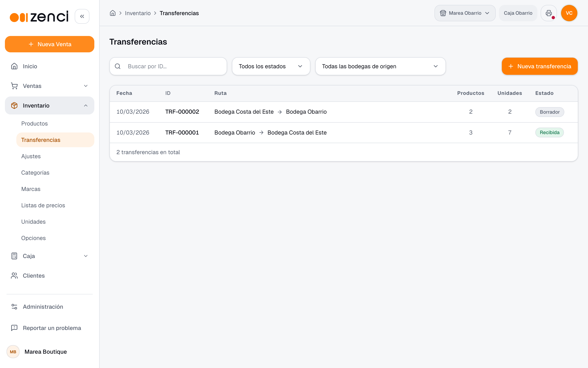Image resolution: width=588 pixels, height=368 pixels.
Task: Focus the Buscar por ID search field
Action: coord(168,66)
